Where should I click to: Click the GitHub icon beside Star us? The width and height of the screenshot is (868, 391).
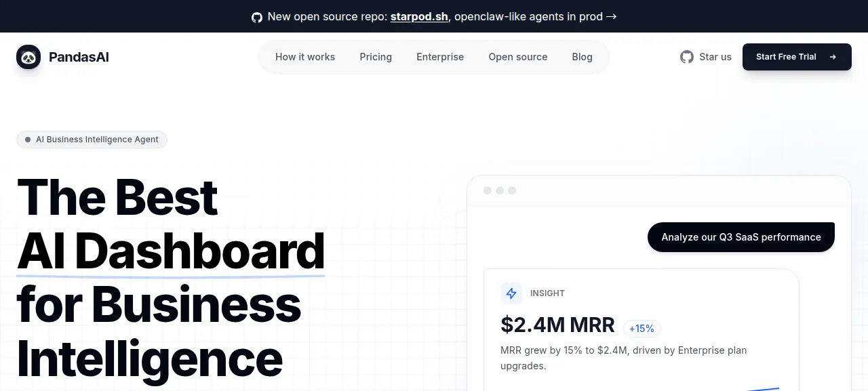point(687,57)
